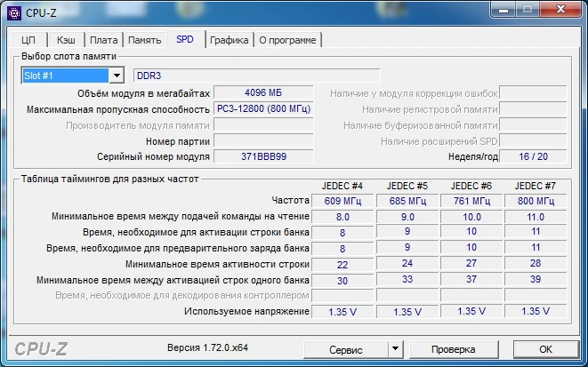Click the Сервис button
This screenshot has height=367, width=588.
point(346,349)
